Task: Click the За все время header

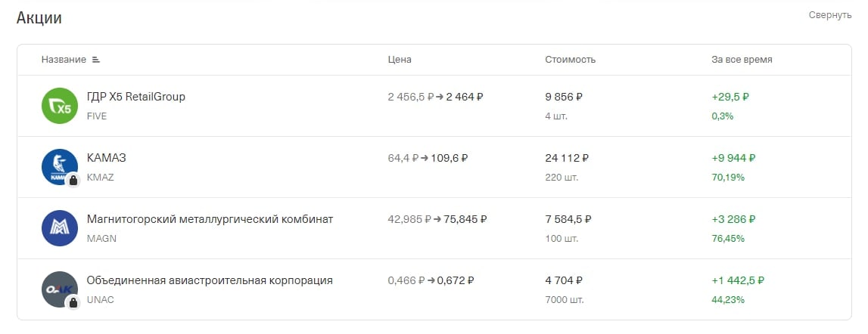Action: [742, 60]
